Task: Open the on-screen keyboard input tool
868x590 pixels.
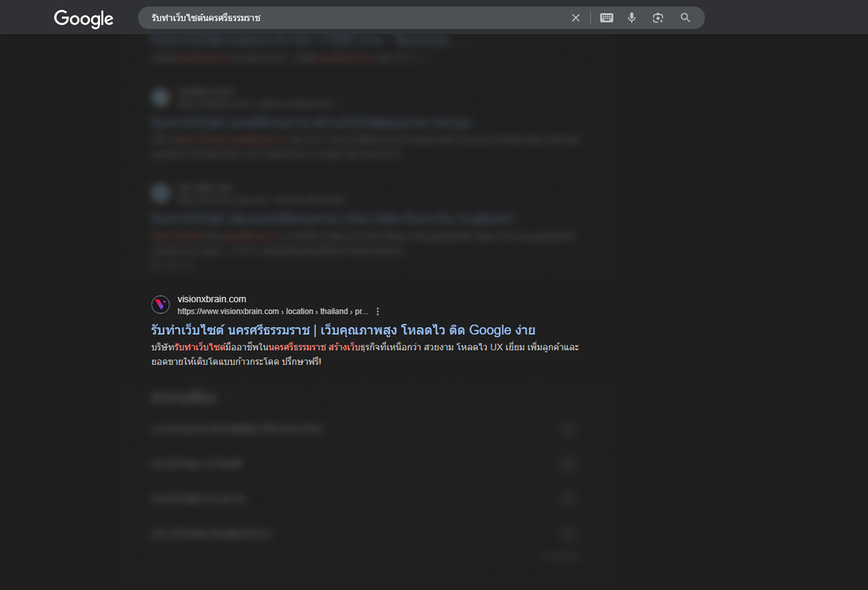Action: pos(606,17)
